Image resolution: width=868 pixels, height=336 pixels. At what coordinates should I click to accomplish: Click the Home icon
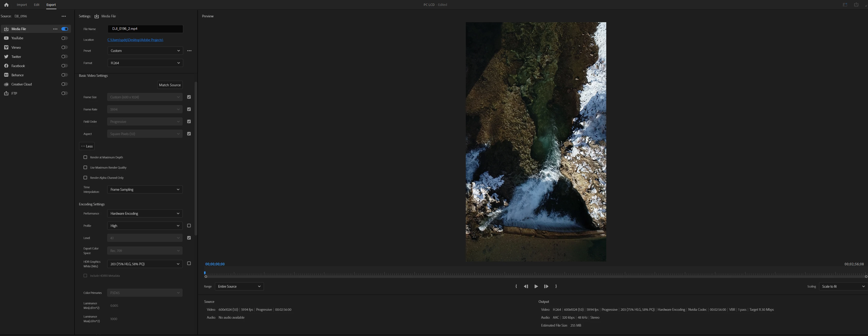tap(6, 5)
